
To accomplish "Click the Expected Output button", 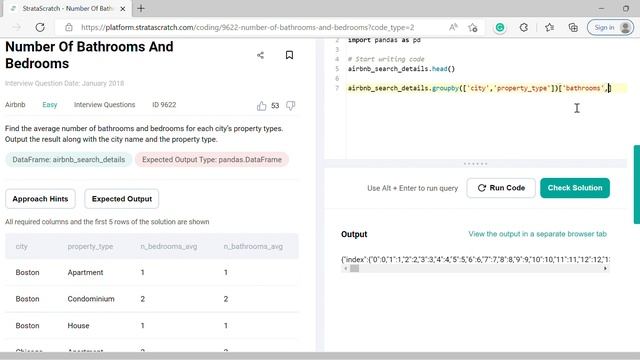I will (122, 199).
